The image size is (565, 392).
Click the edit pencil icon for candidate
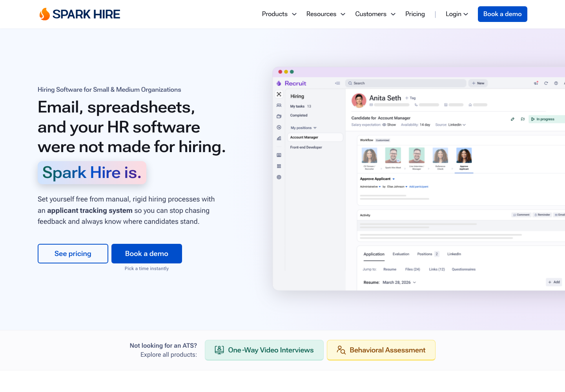pyautogui.click(x=512, y=119)
